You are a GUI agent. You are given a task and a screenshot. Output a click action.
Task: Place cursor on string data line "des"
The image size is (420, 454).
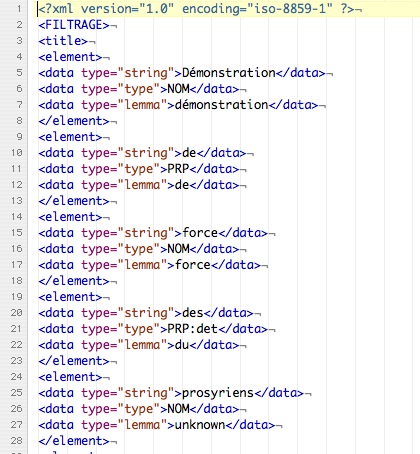(146, 313)
